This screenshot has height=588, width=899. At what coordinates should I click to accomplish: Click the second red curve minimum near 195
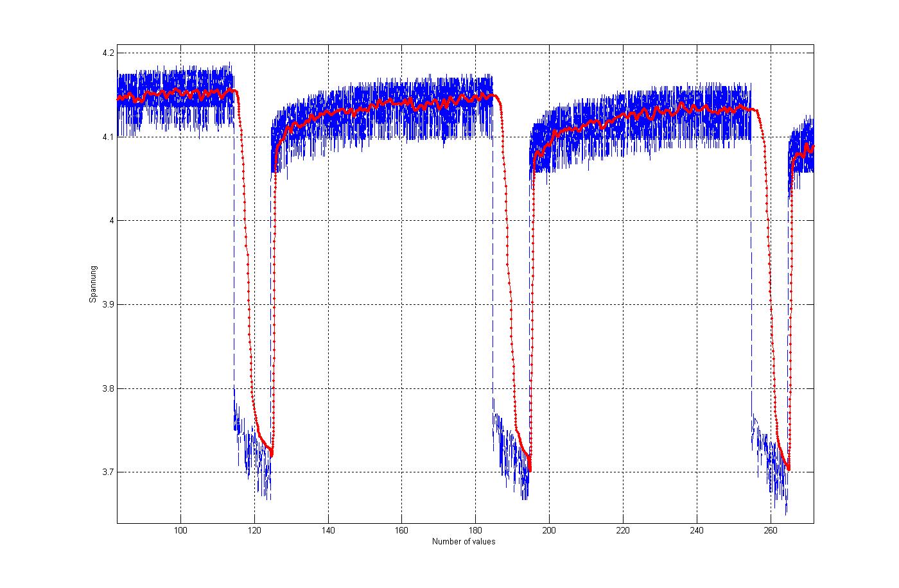530,469
